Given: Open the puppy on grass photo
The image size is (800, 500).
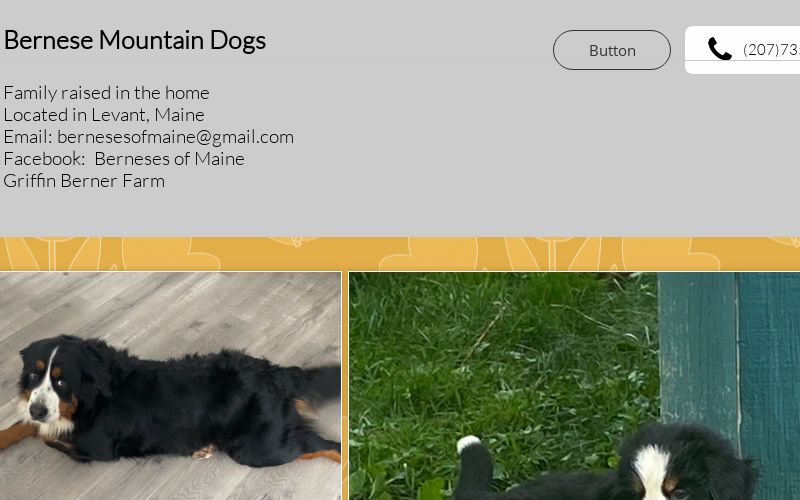Looking at the screenshot, I should [x=574, y=386].
